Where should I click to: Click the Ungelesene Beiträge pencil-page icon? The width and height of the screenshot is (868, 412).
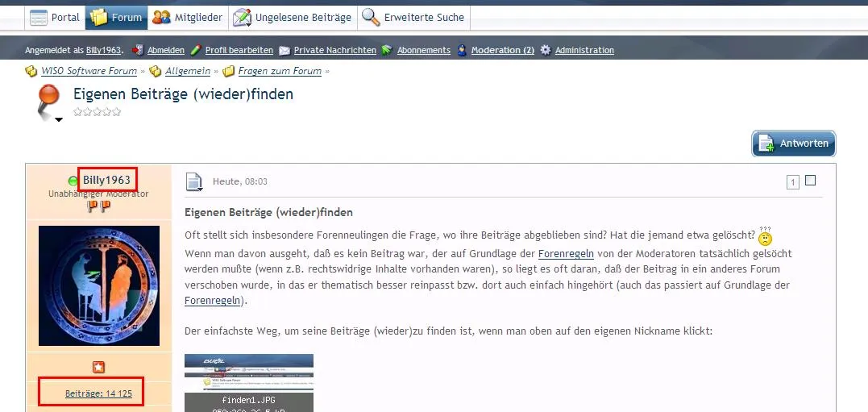(241, 17)
